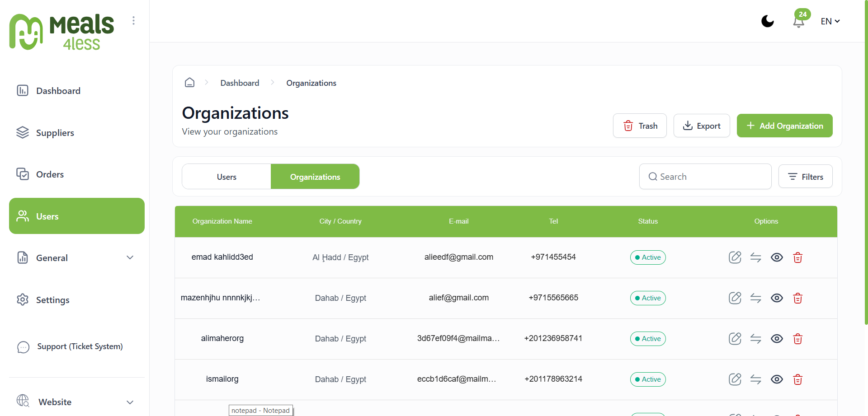The width and height of the screenshot is (868, 416).
Task: Delete the ismailorg organization
Action: coord(798,379)
